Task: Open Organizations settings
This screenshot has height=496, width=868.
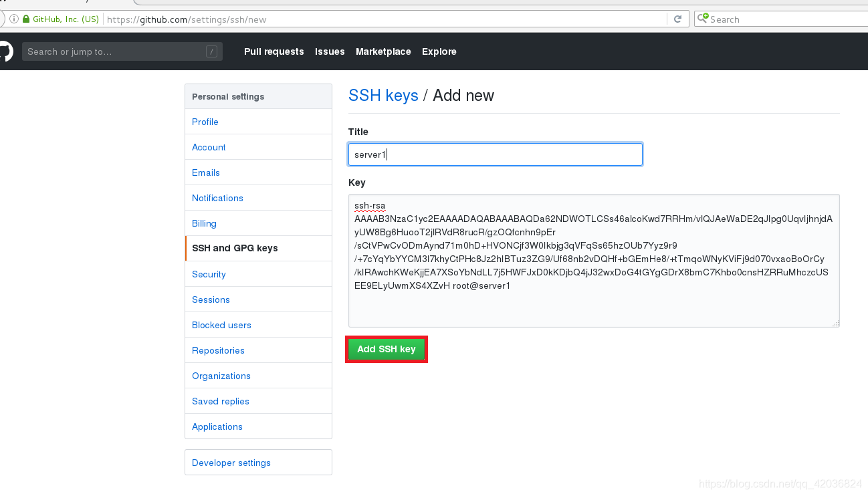Action: click(x=258, y=376)
